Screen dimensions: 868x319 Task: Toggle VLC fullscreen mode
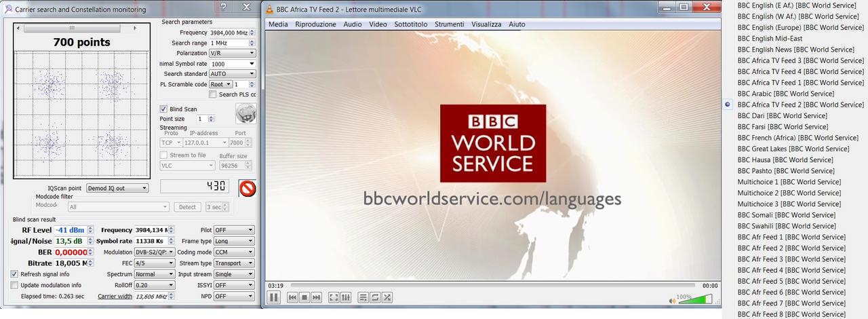click(x=334, y=297)
